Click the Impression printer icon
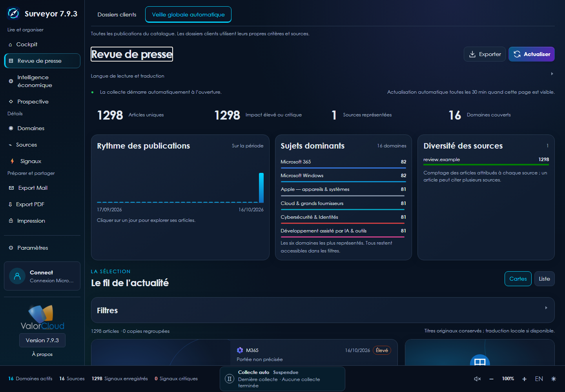This screenshot has width=565, height=392. (11, 221)
